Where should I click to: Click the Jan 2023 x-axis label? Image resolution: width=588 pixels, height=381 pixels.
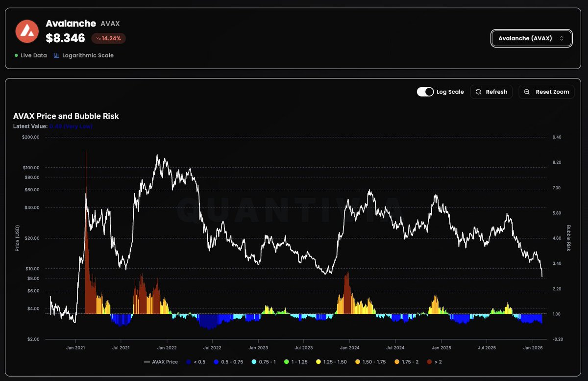pyautogui.click(x=258, y=348)
